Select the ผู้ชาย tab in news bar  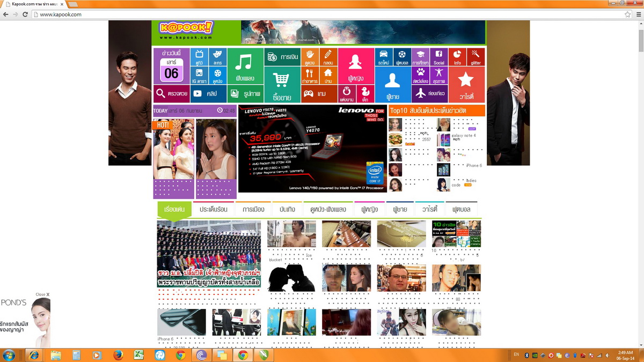coord(400,209)
